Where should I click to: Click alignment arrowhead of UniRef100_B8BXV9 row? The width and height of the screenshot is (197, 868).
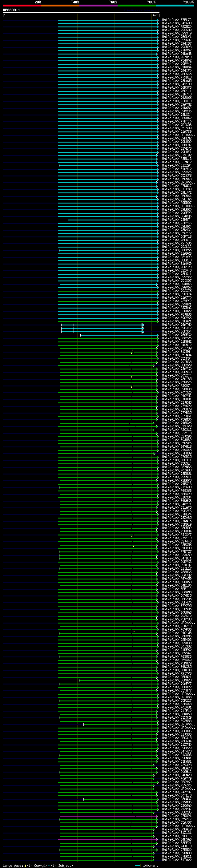click(x=154, y=365)
